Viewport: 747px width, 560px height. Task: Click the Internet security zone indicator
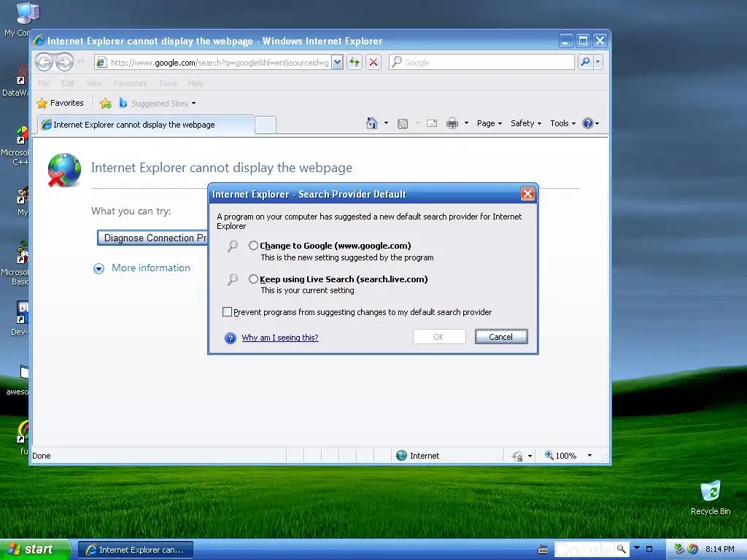(418, 456)
